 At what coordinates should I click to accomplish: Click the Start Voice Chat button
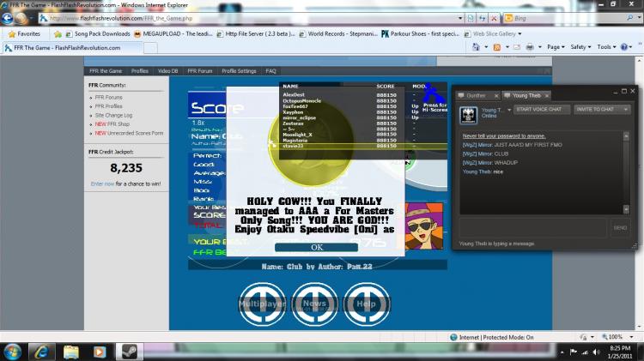click(x=541, y=110)
